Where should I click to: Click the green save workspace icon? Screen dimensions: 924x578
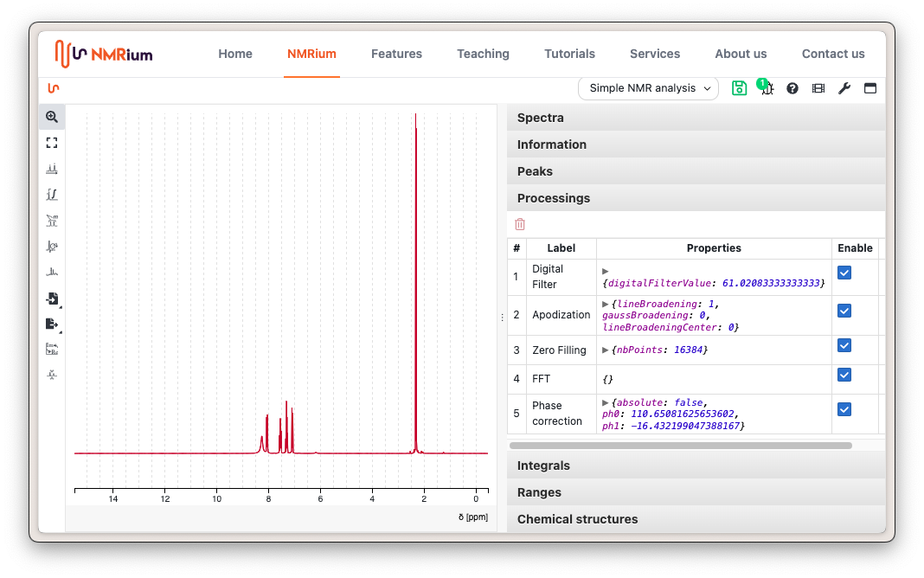point(739,88)
